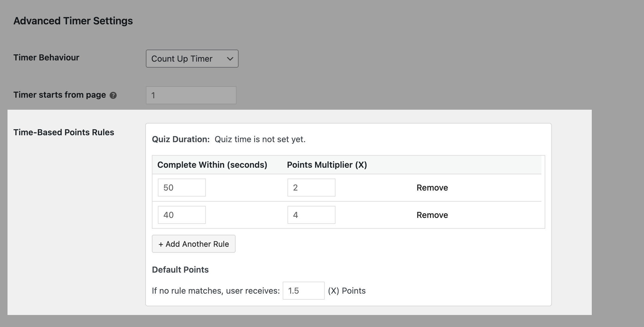Select the Complete Within field containing 50
Image resolution: width=644 pixels, height=327 pixels.
181,187
